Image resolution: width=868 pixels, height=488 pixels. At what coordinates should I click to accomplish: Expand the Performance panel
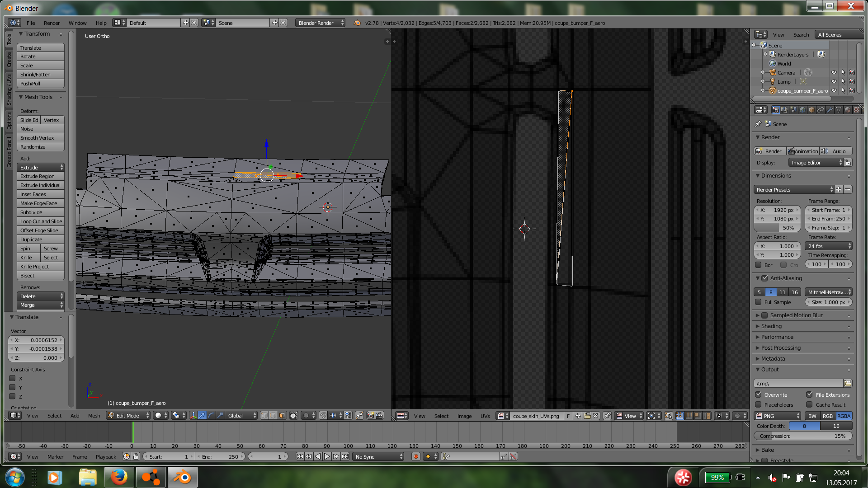pyautogui.click(x=777, y=337)
